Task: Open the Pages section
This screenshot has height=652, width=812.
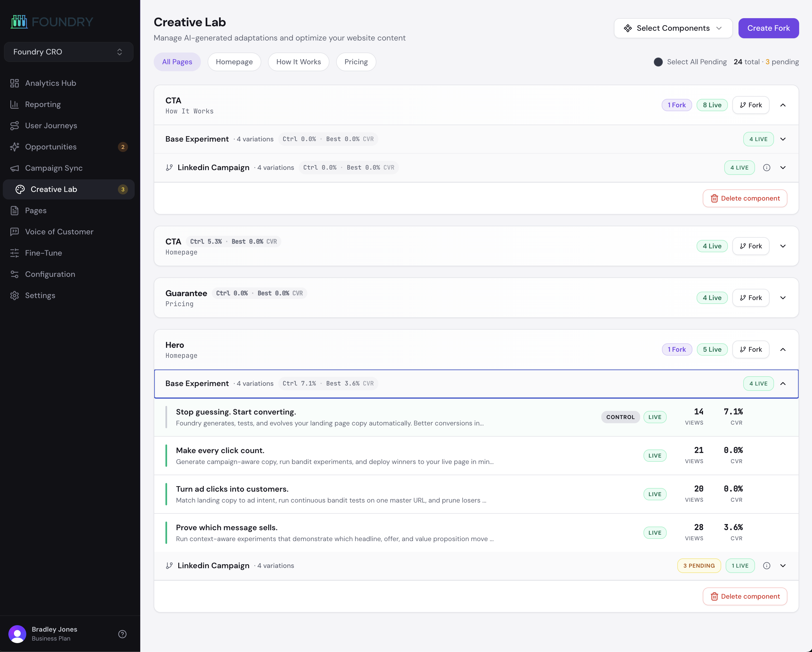Action: pyautogui.click(x=35, y=210)
